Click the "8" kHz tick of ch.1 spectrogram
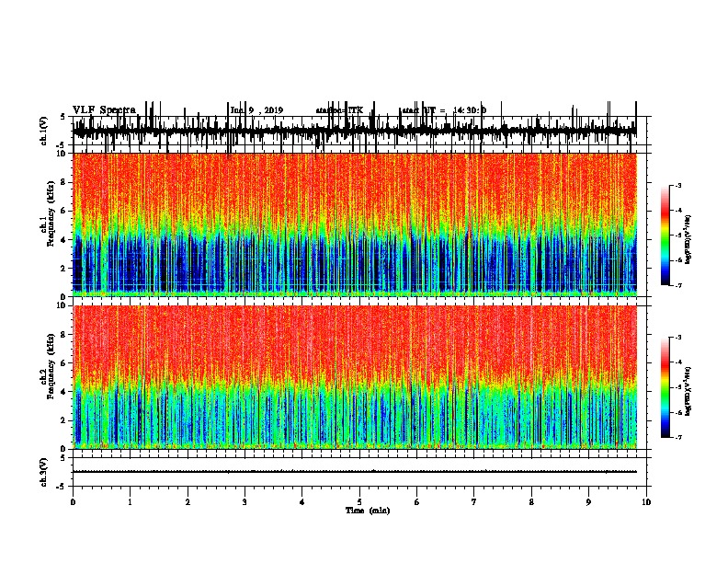 pyautogui.click(x=64, y=182)
